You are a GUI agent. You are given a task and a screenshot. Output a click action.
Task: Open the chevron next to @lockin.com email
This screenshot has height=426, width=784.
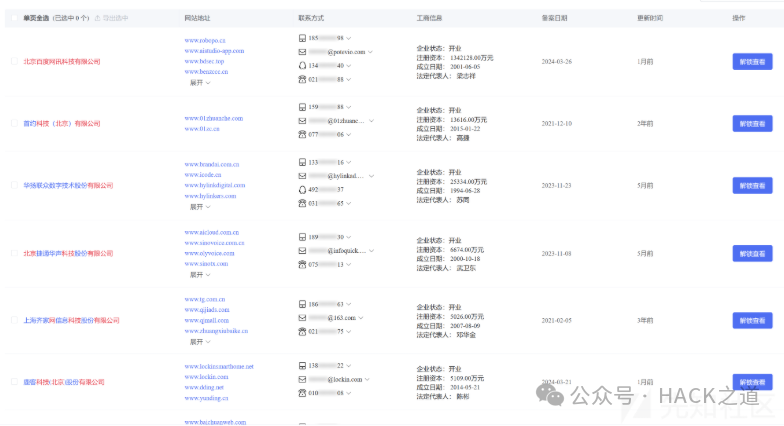pyautogui.click(x=368, y=380)
